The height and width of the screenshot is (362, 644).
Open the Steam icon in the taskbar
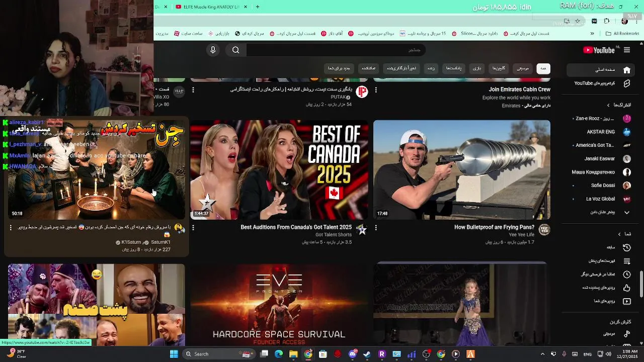pos(367,354)
